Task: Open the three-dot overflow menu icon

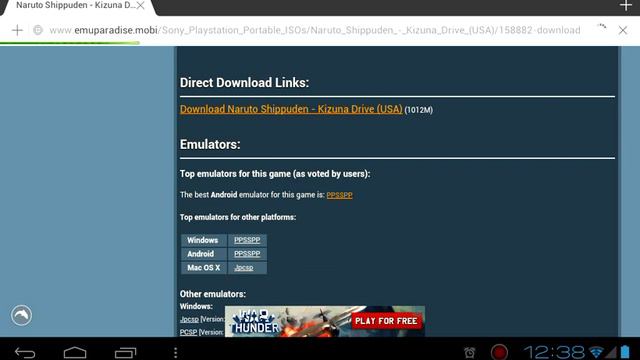Action: click(176, 353)
